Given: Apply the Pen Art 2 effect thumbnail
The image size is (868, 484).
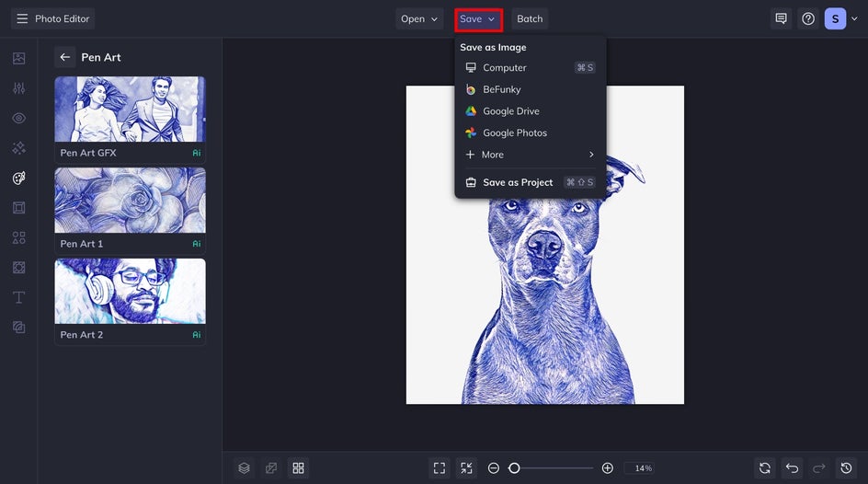Looking at the screenshot, I should [130, 291].
